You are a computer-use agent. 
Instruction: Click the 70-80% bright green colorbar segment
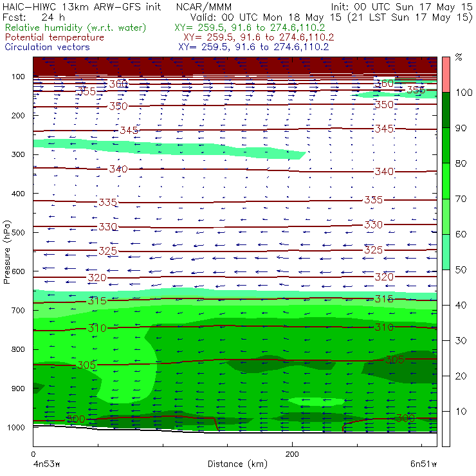(446, 181)
